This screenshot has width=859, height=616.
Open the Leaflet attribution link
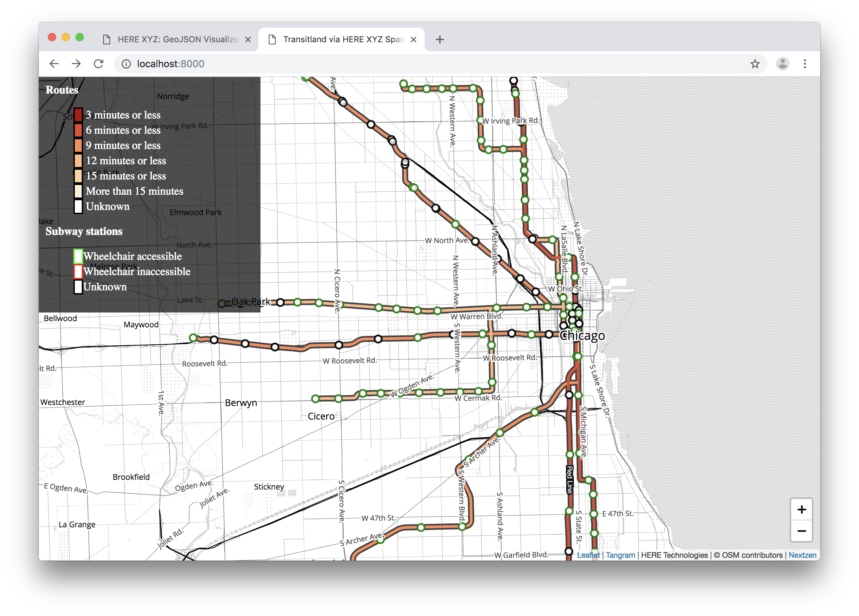coord(588,555)
